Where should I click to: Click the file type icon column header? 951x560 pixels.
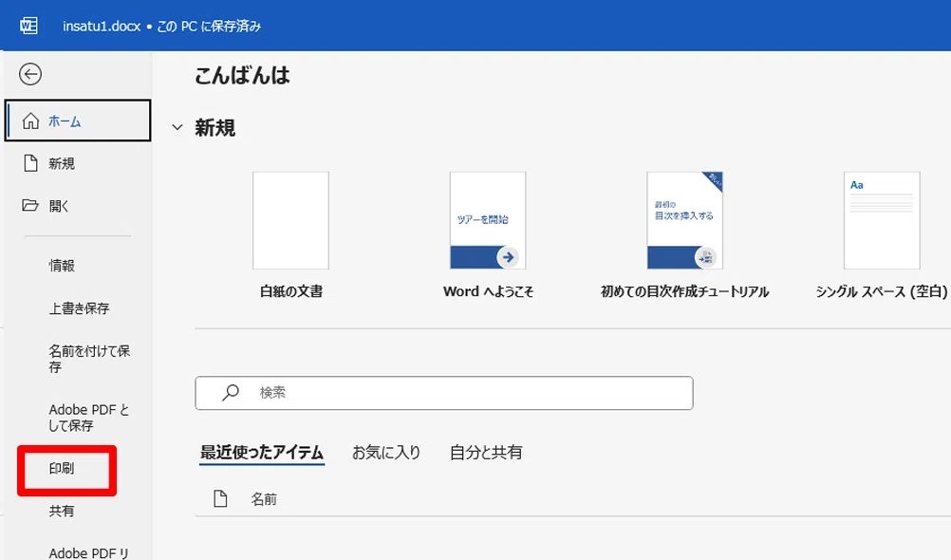(221, 498)
